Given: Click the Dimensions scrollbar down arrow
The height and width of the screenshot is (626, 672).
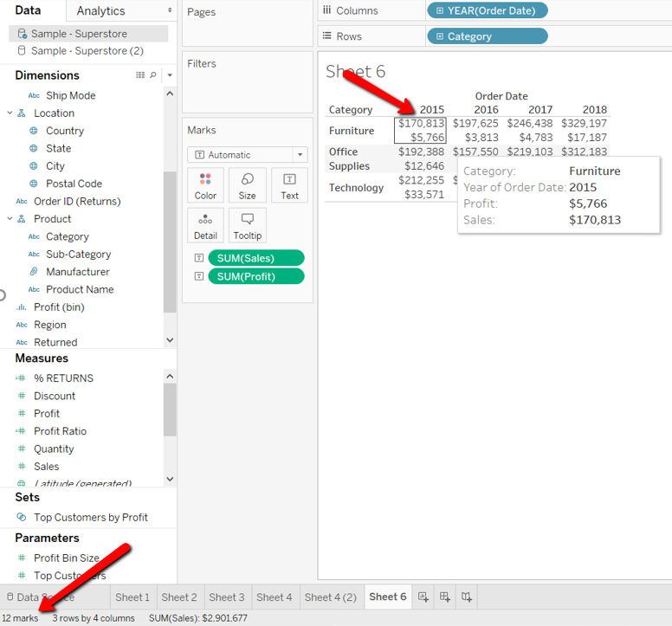Looking at the screenshot, I should tap(170, 339).
